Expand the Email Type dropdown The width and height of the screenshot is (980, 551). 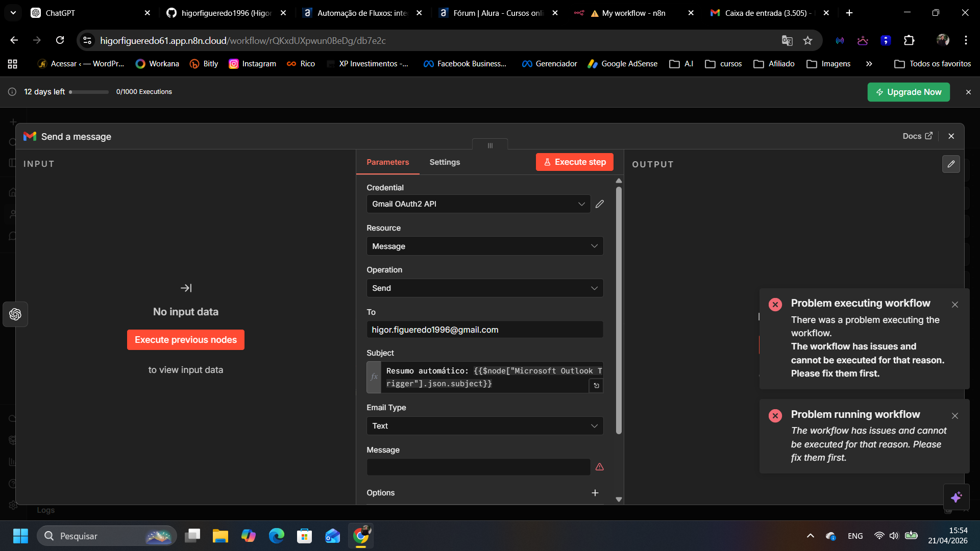pyautogui.click(x=484, y=426)
